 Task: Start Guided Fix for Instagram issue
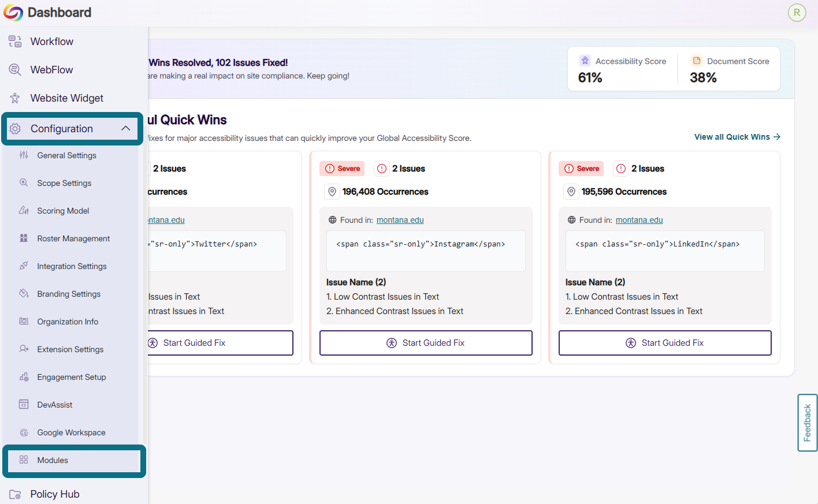[426, 343]
